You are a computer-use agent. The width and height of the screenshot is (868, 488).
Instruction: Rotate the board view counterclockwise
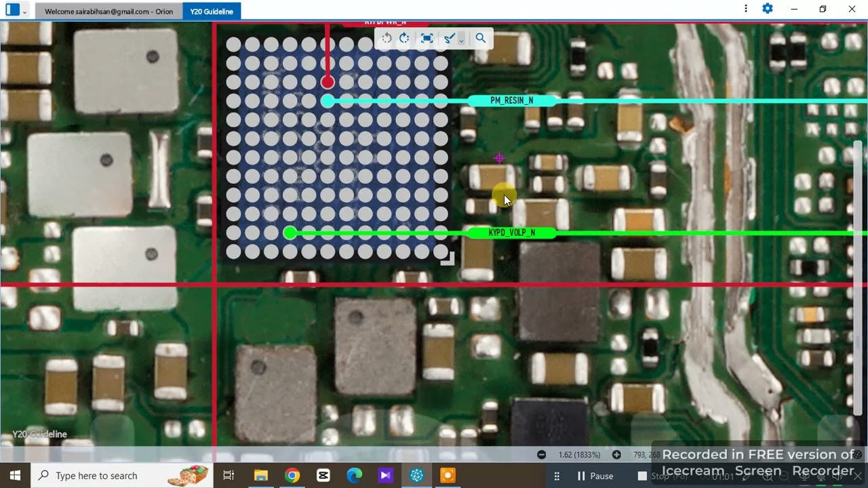pos(387,39)
